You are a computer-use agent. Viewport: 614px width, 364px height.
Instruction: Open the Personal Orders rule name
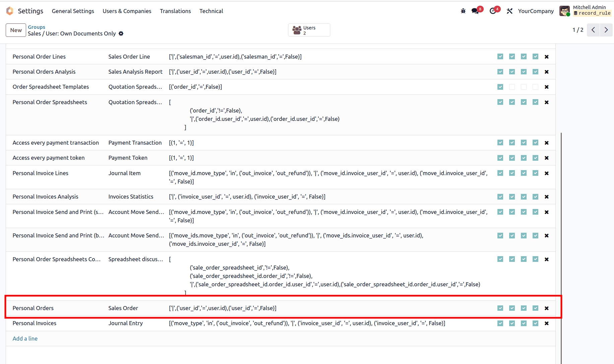pyautogui.click(x=33, y=308)
